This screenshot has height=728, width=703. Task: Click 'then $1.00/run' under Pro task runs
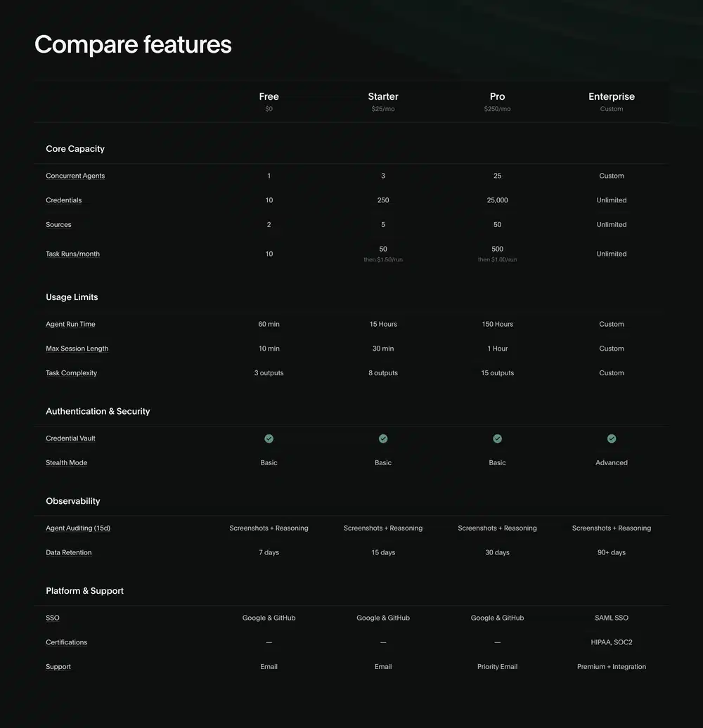point(497,259)
